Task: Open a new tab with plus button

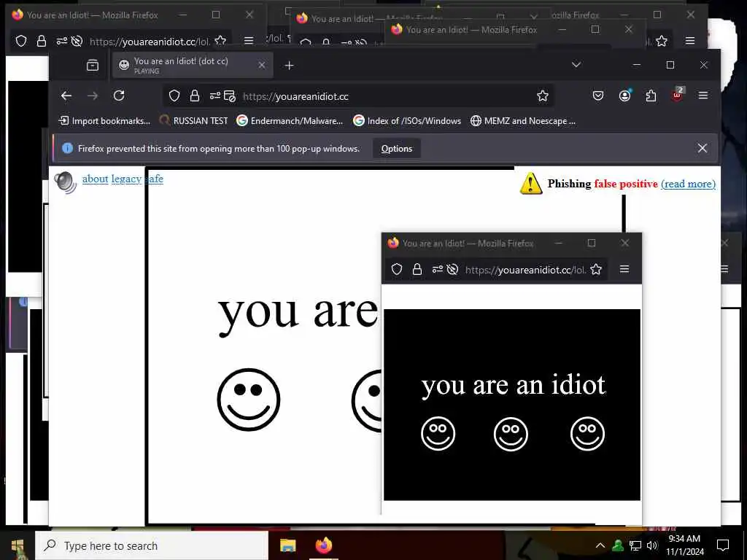Action: pos(289,65)
